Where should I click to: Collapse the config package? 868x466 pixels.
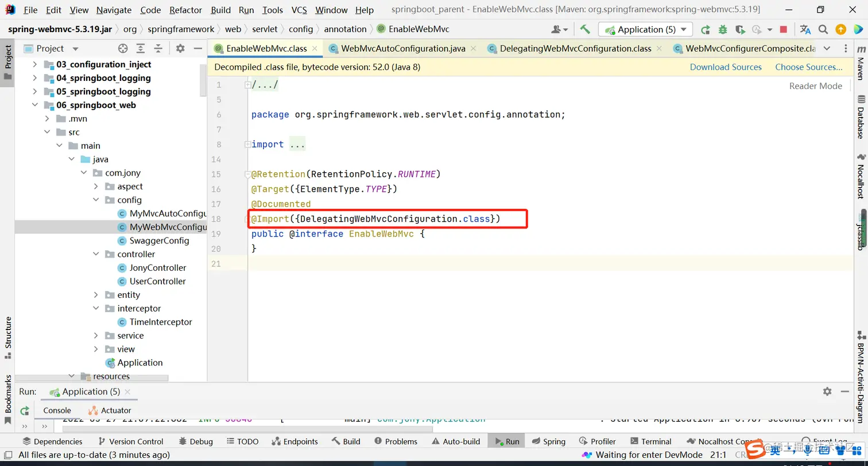[96, 200]
